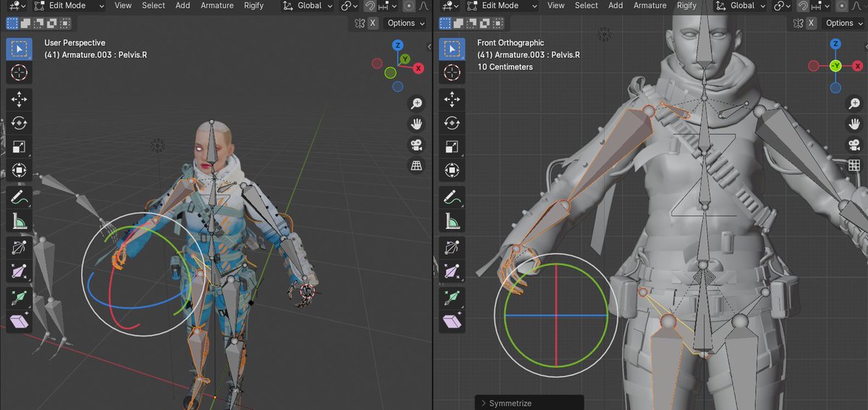Viewport: 868px width, 410px height.
Task: Select the Move tool in Front Orthographic viewport
Action: (452, 100)
